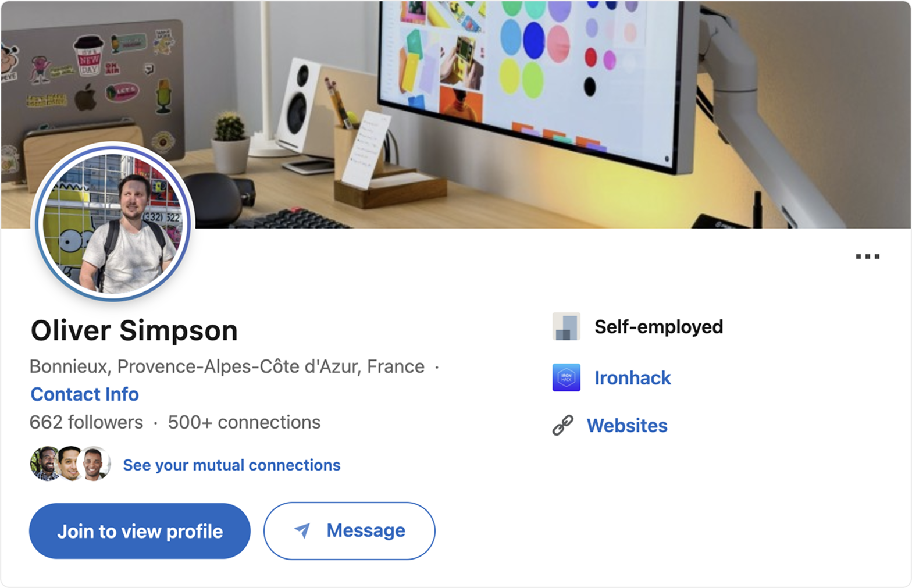Click the middle mutual connection avatar

70,464
